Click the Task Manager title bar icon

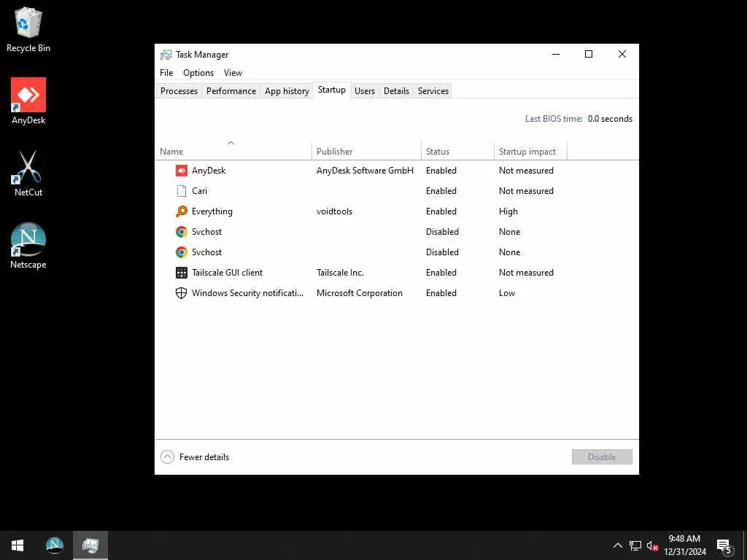point(166,55)
